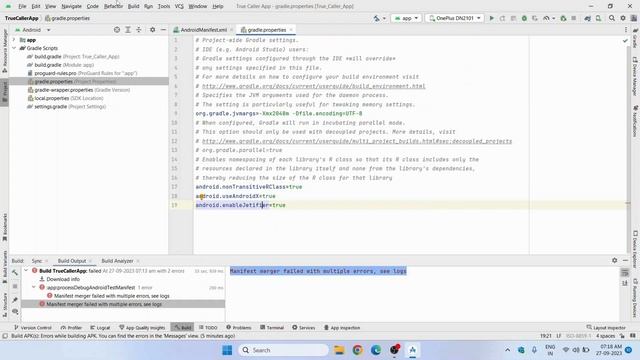Open the App Inspection tool window
640x360 pixels.
click(x=342, y=327)
